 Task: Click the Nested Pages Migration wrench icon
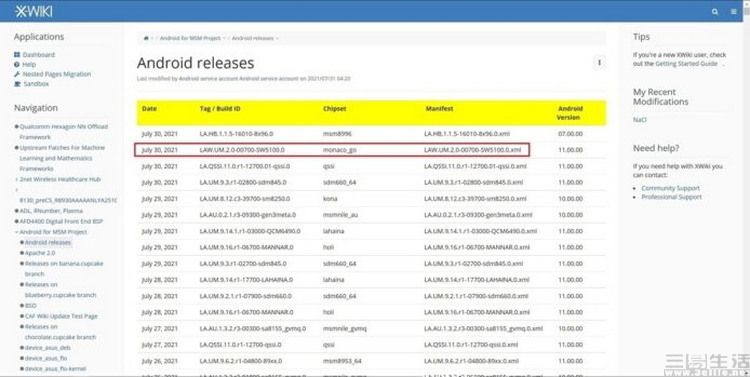[17, 74]
